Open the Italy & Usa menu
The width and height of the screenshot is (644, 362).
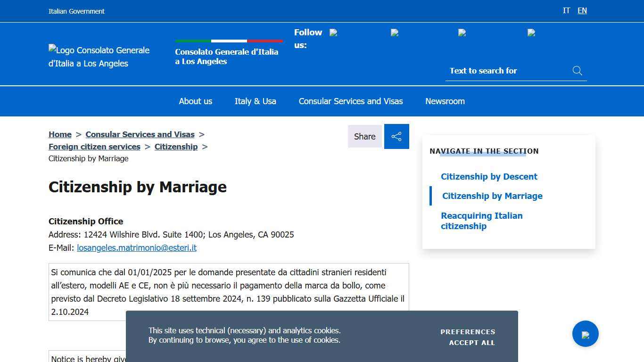point(255,101)
